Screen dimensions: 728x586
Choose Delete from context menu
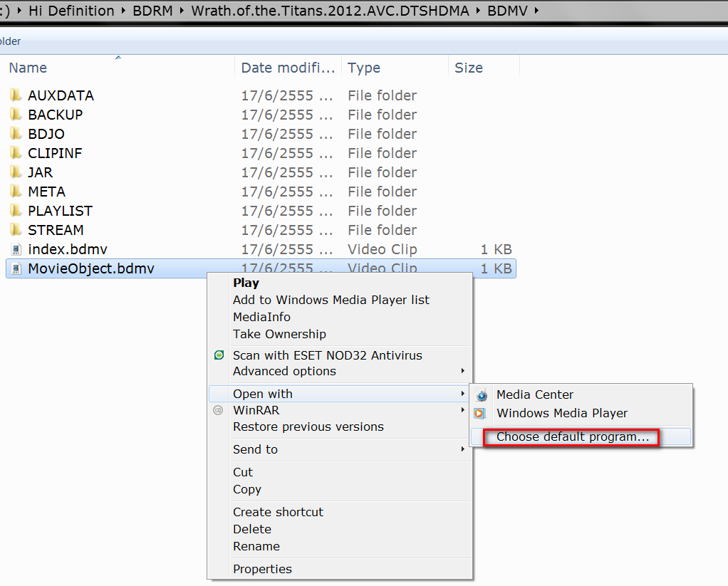[252, 530]
